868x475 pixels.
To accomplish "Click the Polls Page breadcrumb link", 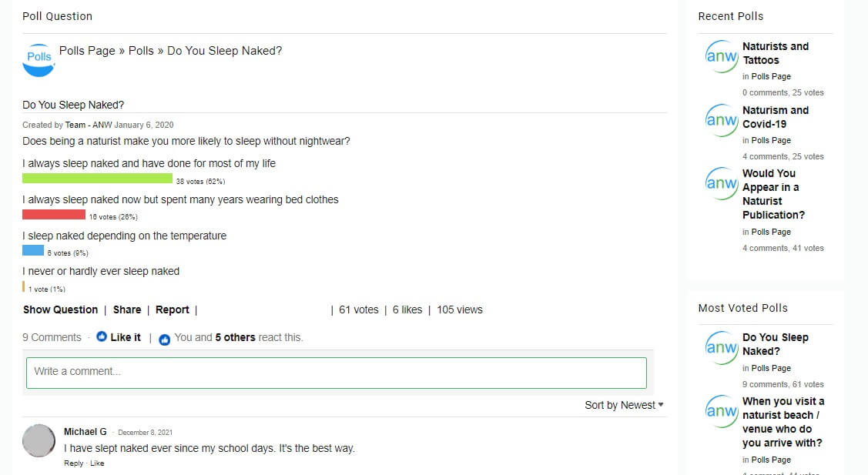I will coord(87,51).
